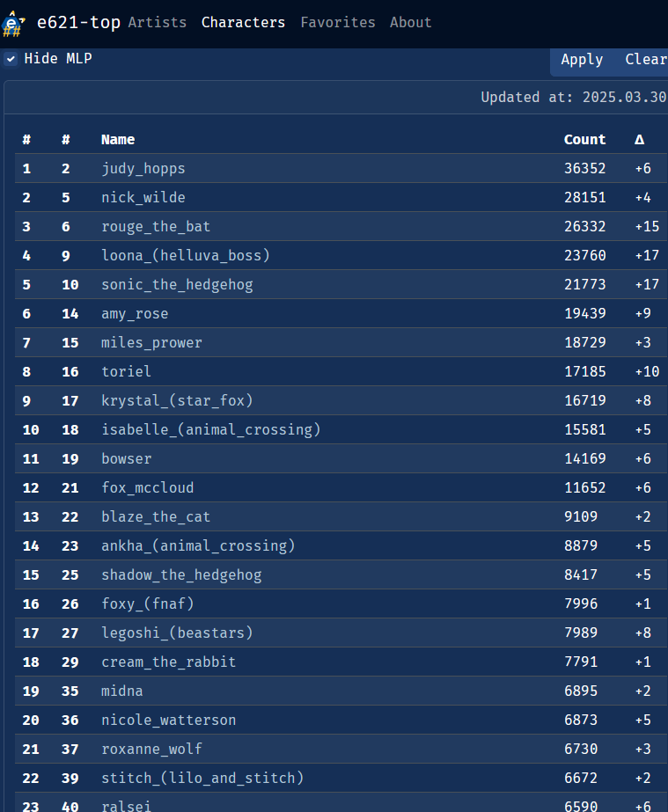Select the midna entry
Image resolution: width=668 pixels, height=812 pixels.
[121, 691]
